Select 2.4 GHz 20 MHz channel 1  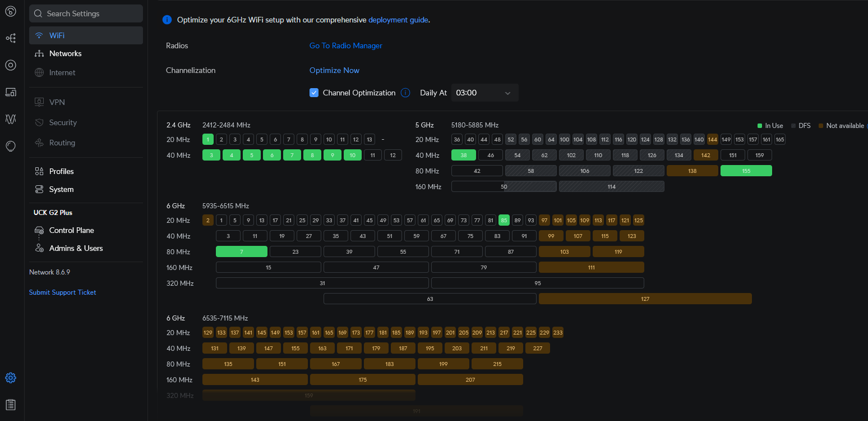(208, 139)
